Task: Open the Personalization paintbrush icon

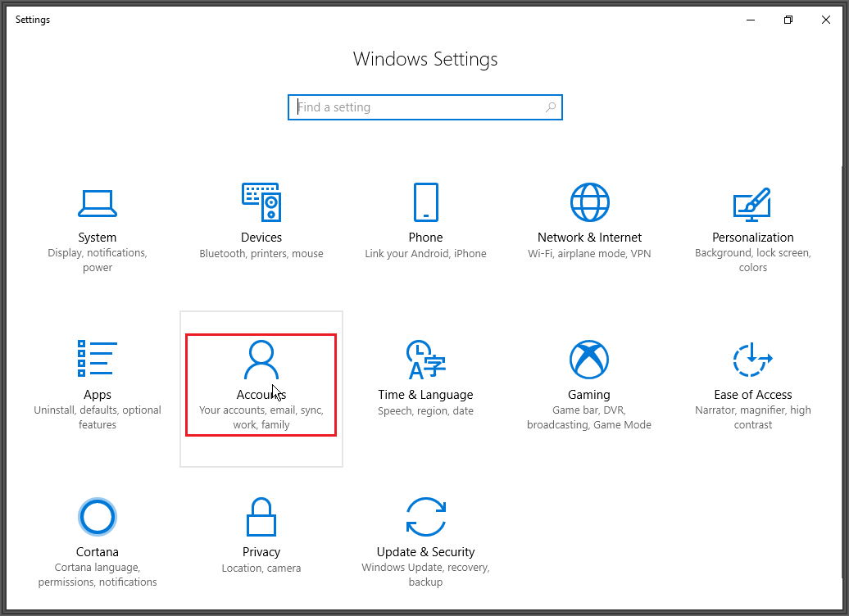Action: click(x=752, y=204)
